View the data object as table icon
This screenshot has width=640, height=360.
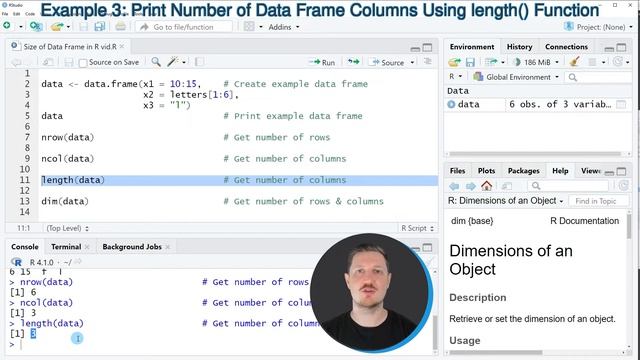[x=621, y=104]
